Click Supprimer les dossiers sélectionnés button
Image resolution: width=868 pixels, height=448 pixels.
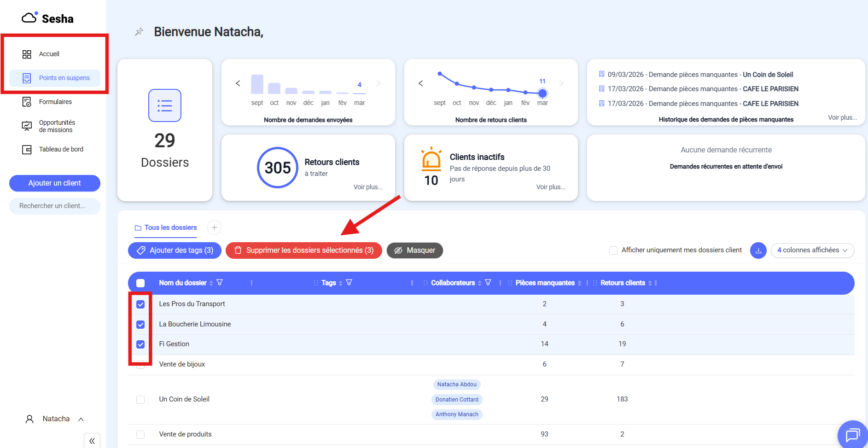pos(304,250)
